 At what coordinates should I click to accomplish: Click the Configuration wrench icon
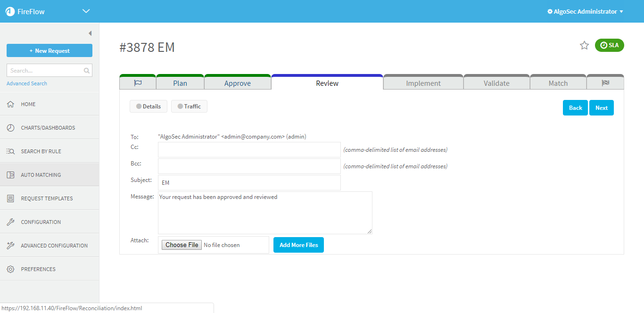tap(10, 222)
